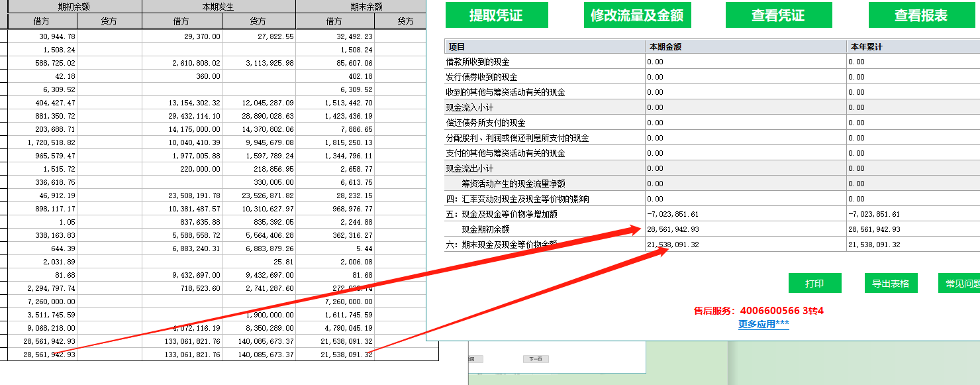980x385 pixels.
Task: Click the 提取凭证 green button
Action: click(497, 15)
